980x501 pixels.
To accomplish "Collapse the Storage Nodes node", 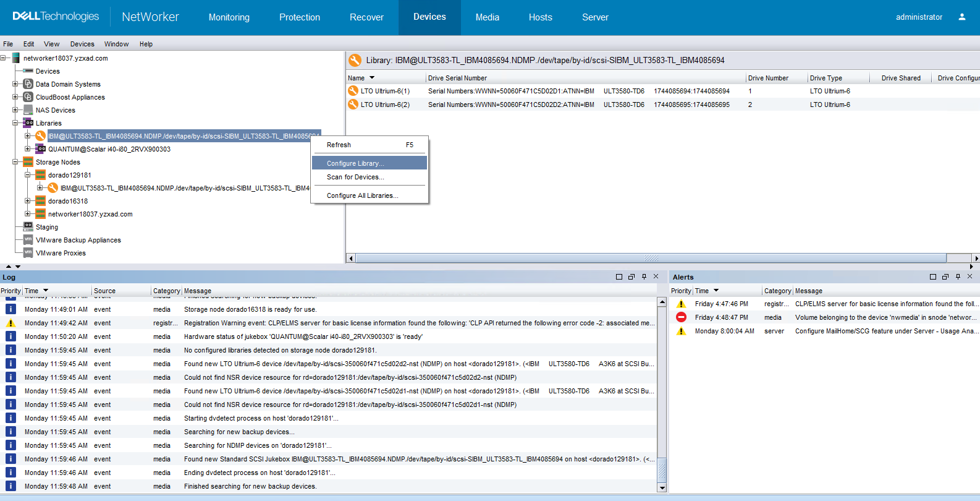I will [15, 162].
